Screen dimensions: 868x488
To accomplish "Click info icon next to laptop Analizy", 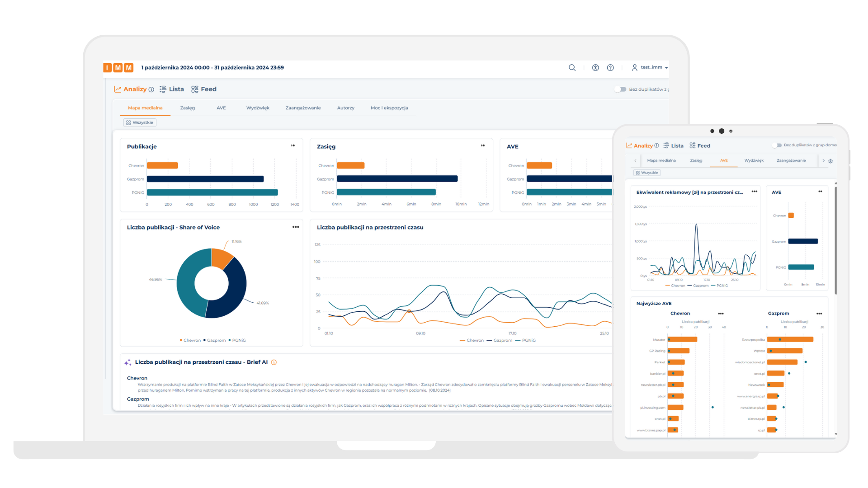I will (x=151, y=89).
